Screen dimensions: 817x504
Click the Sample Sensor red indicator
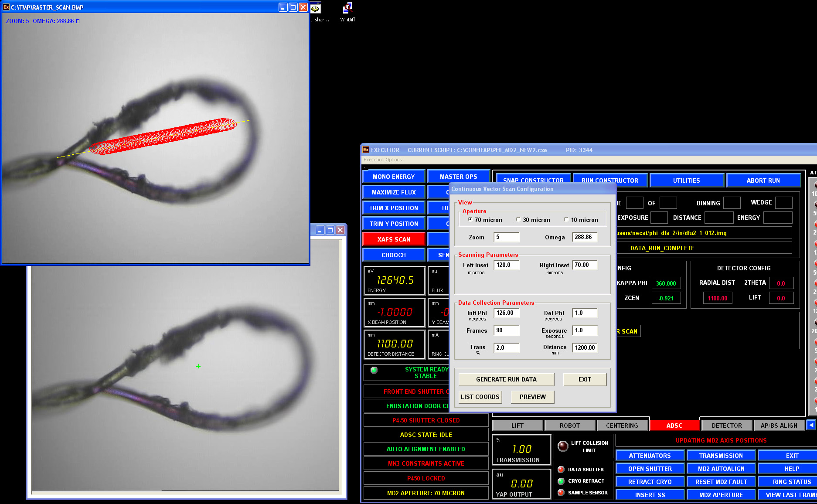pos(561,493)
